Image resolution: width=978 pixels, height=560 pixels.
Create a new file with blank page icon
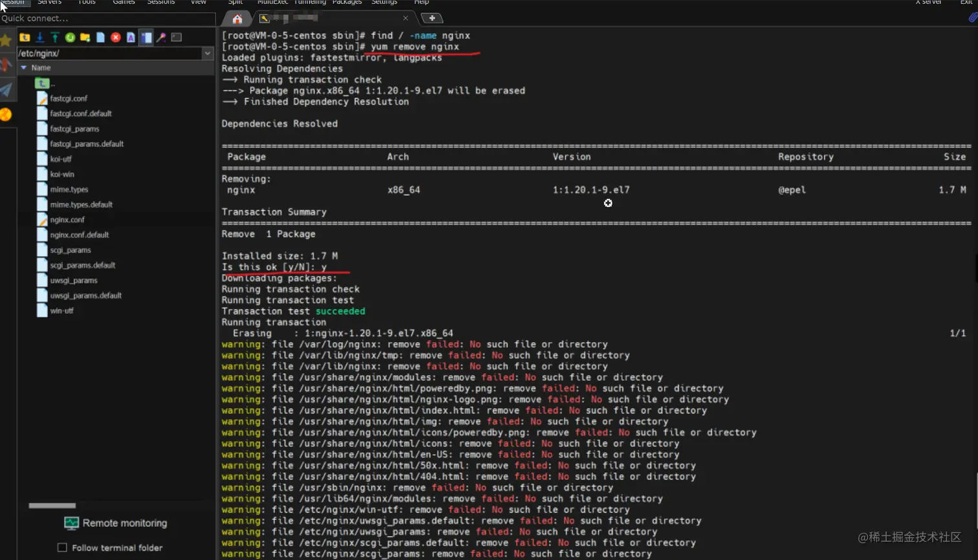point(100,38)
